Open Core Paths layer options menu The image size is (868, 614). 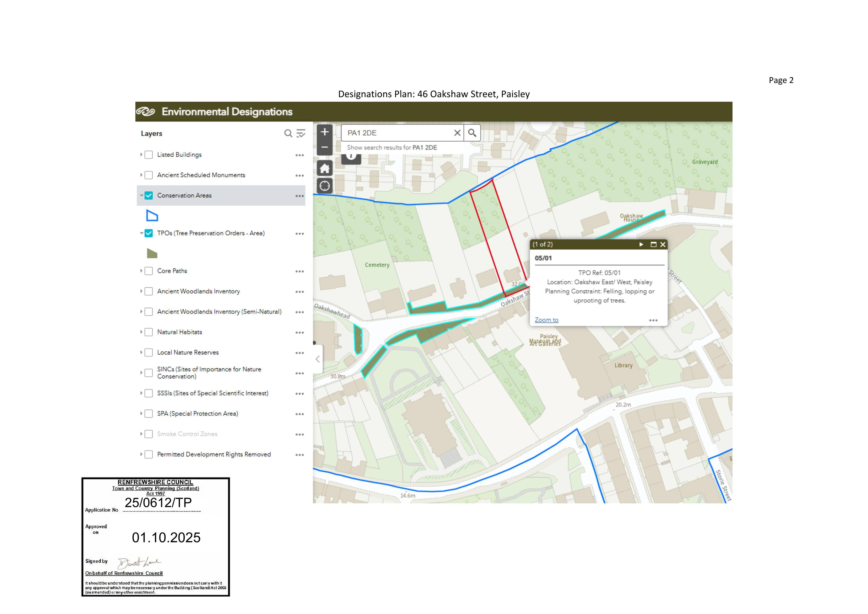pyautogui.click(x=300, y=271)
